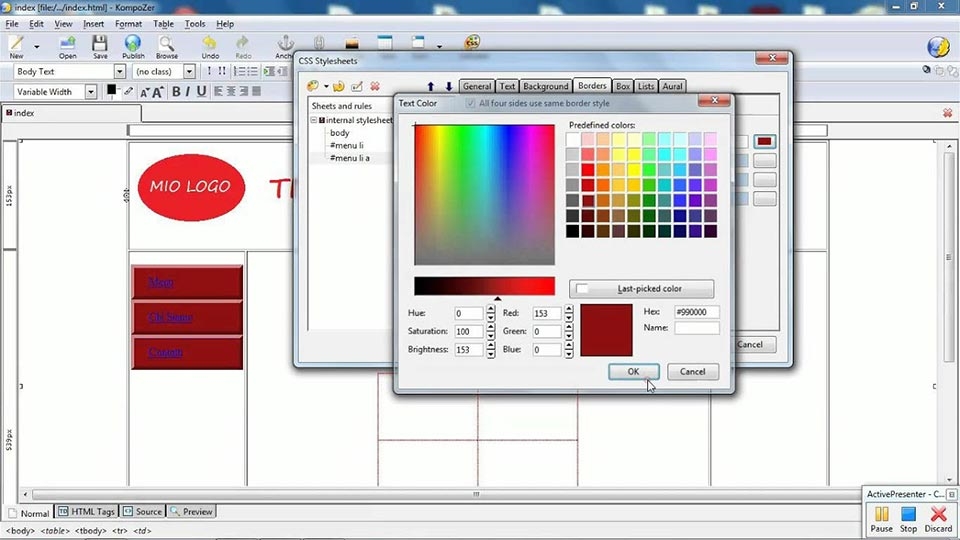Click the highlighter pen icon
Viewport: 960px width, 540px height.
(x=129, y=91)
